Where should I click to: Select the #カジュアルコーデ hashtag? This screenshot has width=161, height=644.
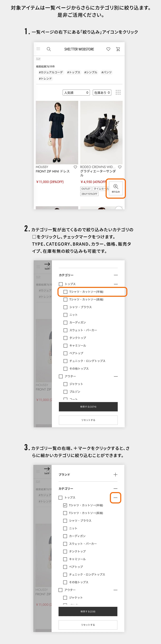coord(51,72)
